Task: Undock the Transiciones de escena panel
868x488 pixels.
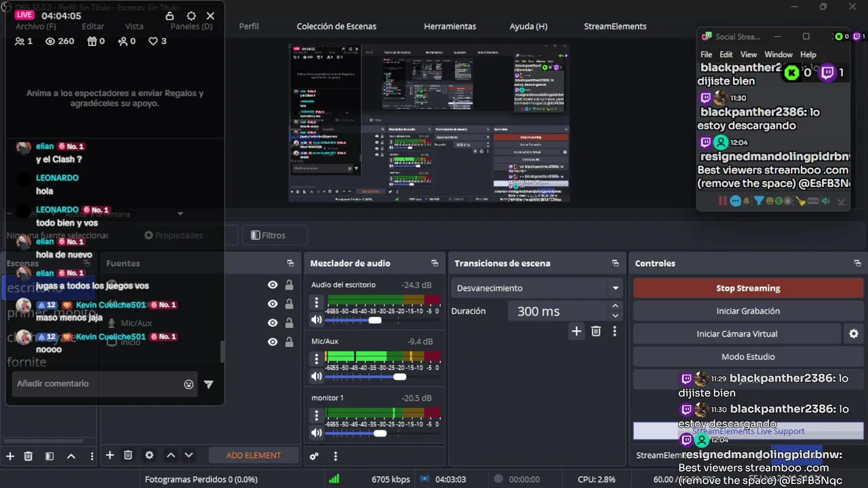Action: point(615,263)
